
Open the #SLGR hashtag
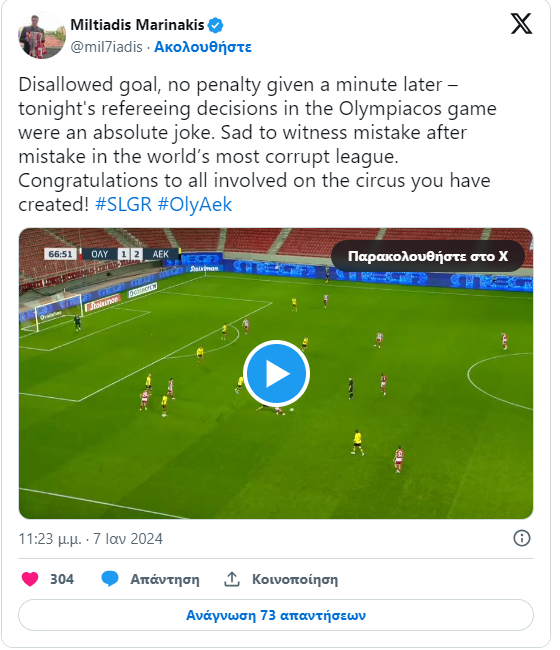click(x=124, y=204)
